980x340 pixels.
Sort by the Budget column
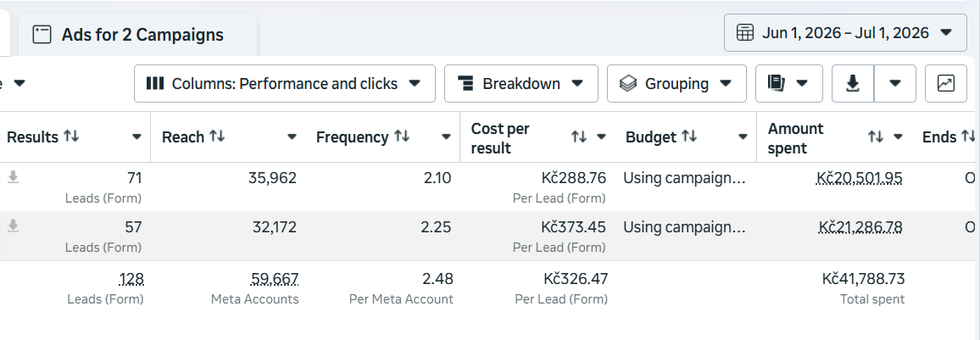(688, 137)
